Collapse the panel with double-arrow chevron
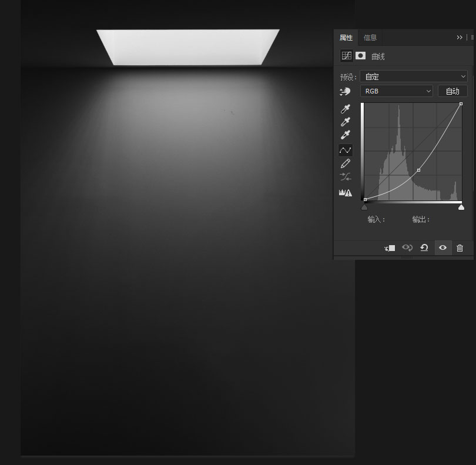The width and height of the screenshot is (476, 465). point(460,37)
